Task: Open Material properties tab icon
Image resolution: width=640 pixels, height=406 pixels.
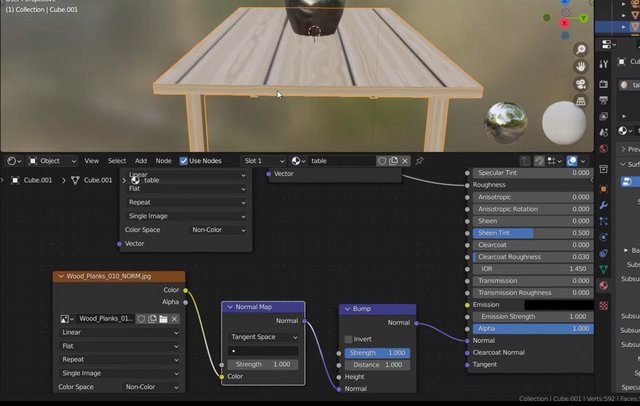Action: pos(603,285)
